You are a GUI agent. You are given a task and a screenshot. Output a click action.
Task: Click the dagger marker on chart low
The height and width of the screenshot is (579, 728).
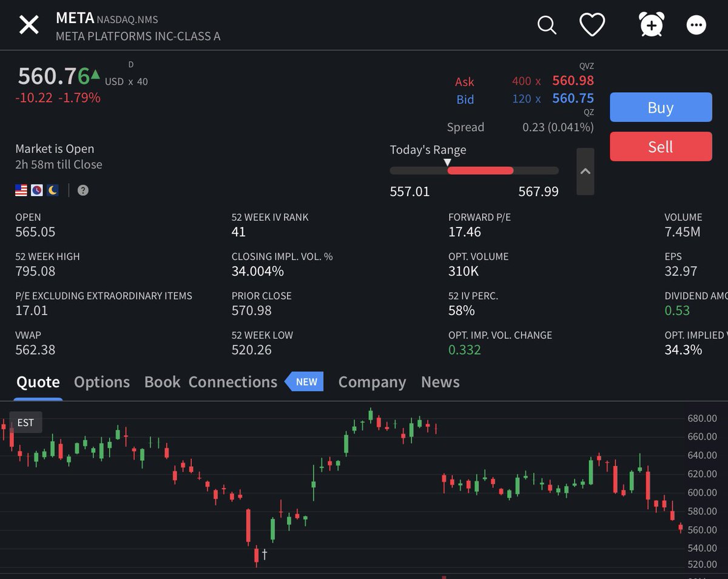(265, 554)
